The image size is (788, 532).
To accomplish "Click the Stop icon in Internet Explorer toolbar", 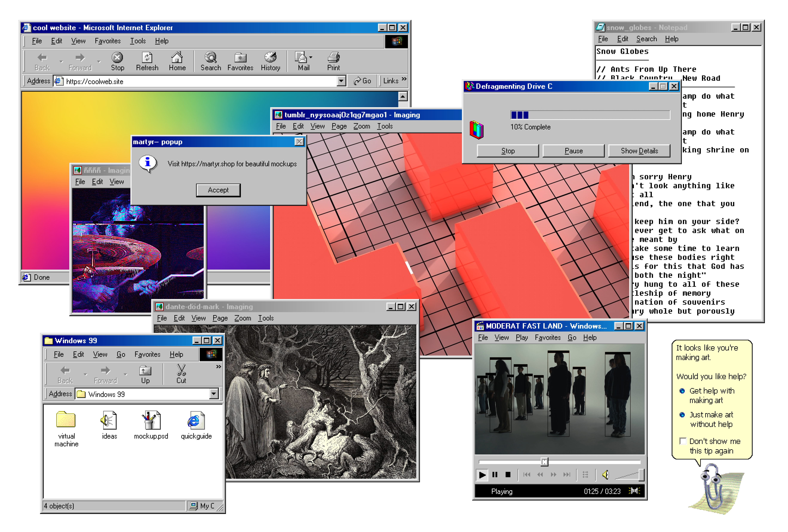I will [117, 61].
